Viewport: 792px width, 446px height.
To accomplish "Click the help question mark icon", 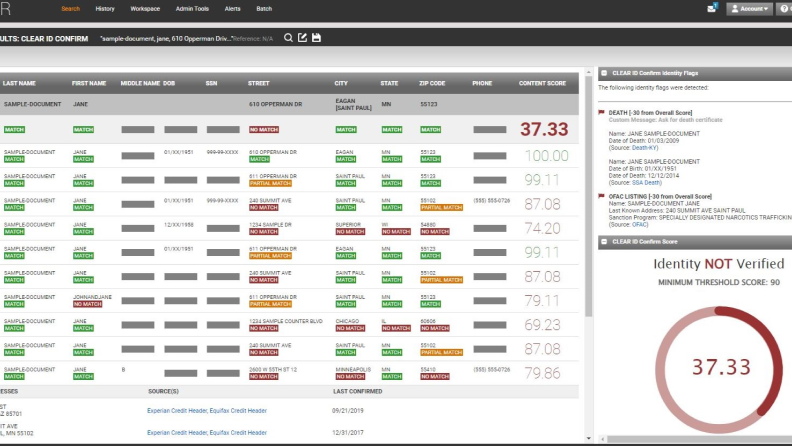I will pyautogui.click(x=784, y=8).
